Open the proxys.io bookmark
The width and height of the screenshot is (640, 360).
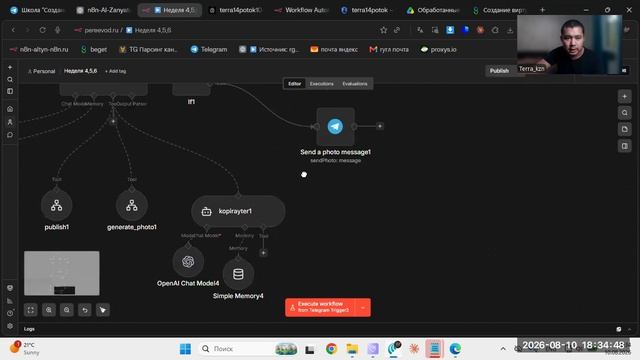tap(439, 49)
